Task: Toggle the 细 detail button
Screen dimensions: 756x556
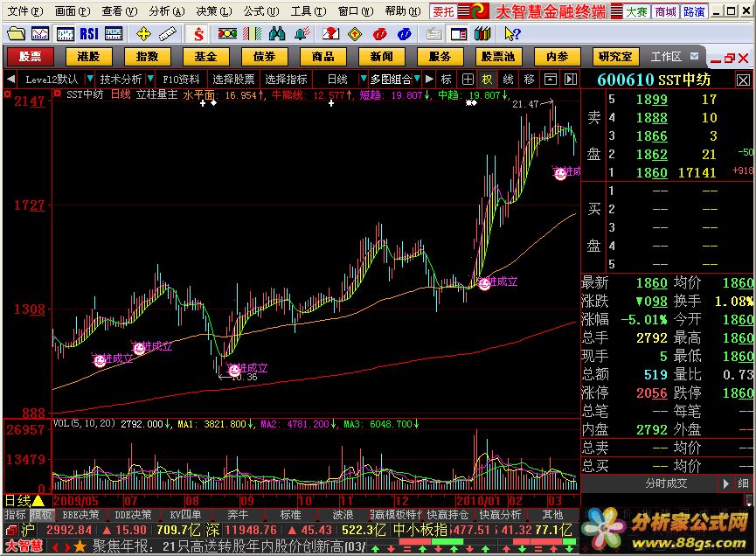Action: pos(743,483)
